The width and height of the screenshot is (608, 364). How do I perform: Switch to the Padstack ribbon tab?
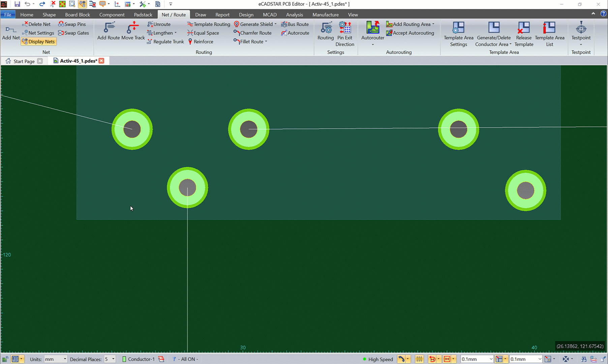pyautogui.click(x=143, y=15)
